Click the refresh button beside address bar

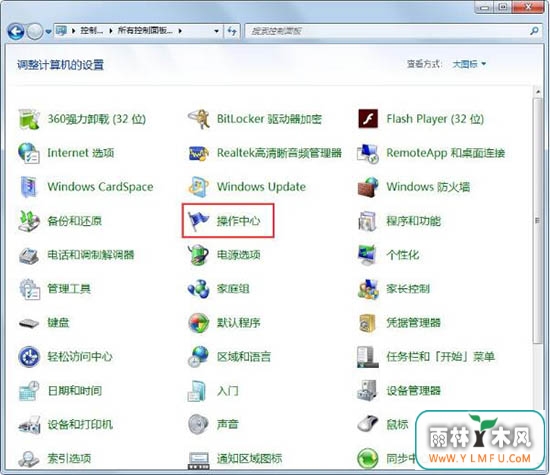[232, 31]
